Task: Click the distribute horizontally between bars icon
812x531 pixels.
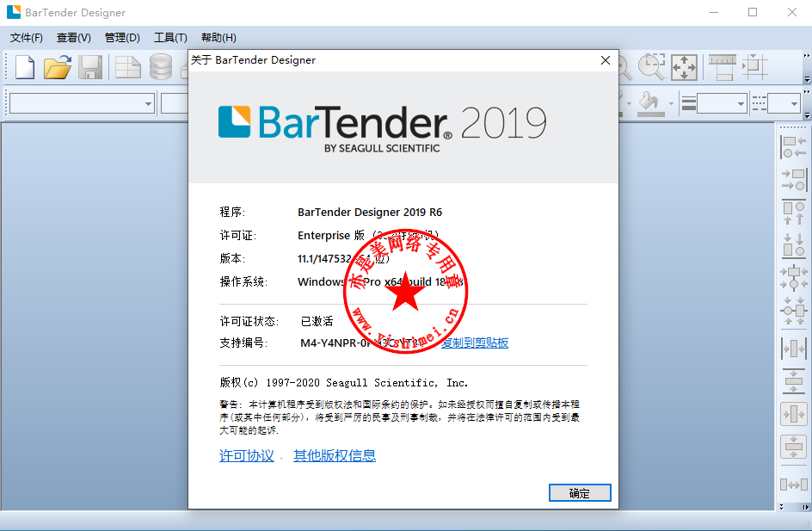Action: 793,349
